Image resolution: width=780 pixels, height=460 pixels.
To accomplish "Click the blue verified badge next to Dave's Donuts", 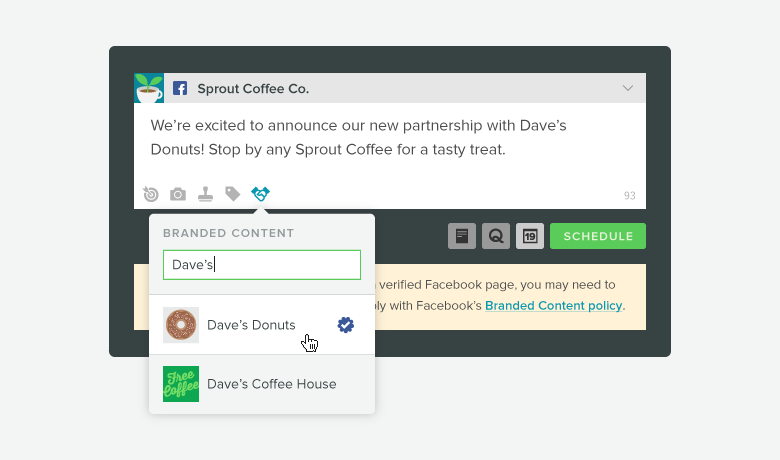I will (345, 325).
